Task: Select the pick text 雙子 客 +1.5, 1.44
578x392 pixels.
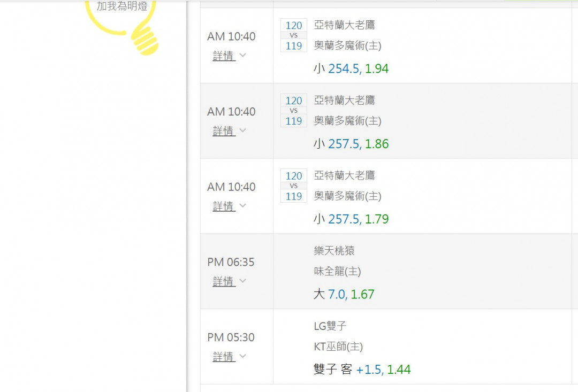Action: 362,369
